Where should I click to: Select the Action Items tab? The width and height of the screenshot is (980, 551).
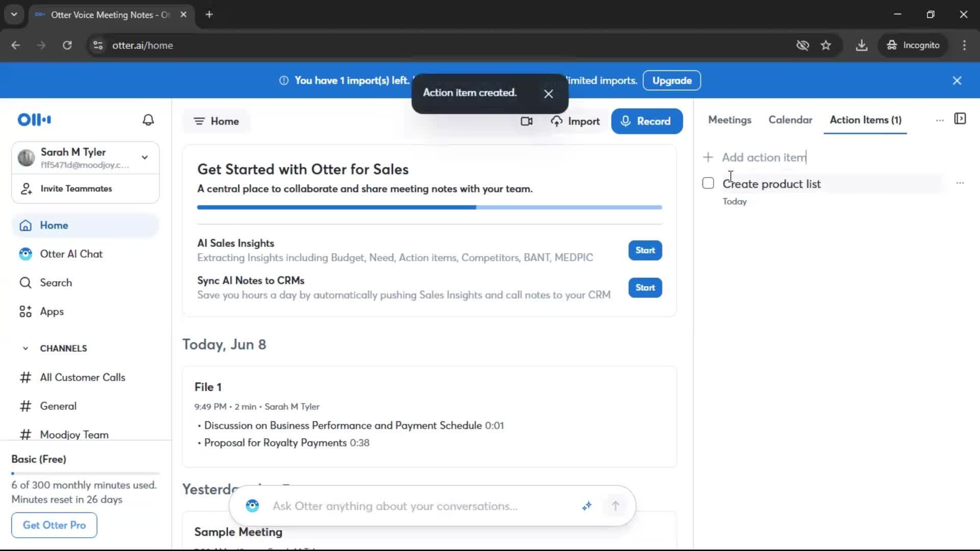point(865,120)
